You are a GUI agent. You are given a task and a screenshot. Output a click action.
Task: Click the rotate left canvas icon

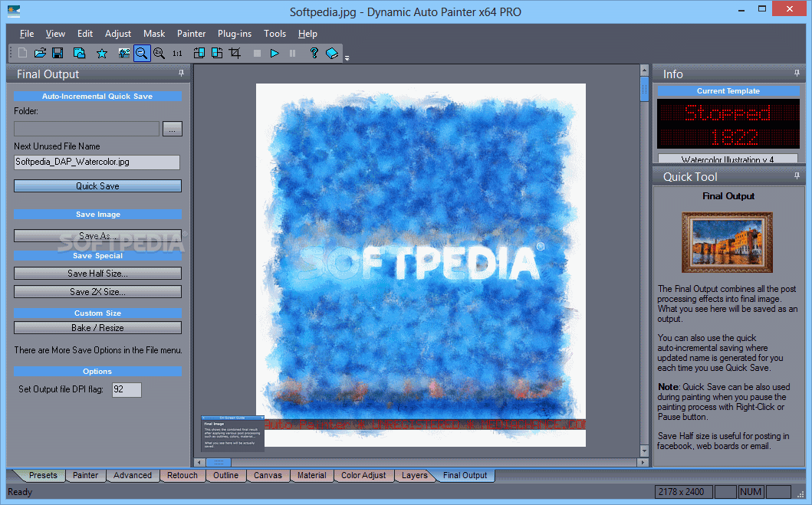(199, 53)
